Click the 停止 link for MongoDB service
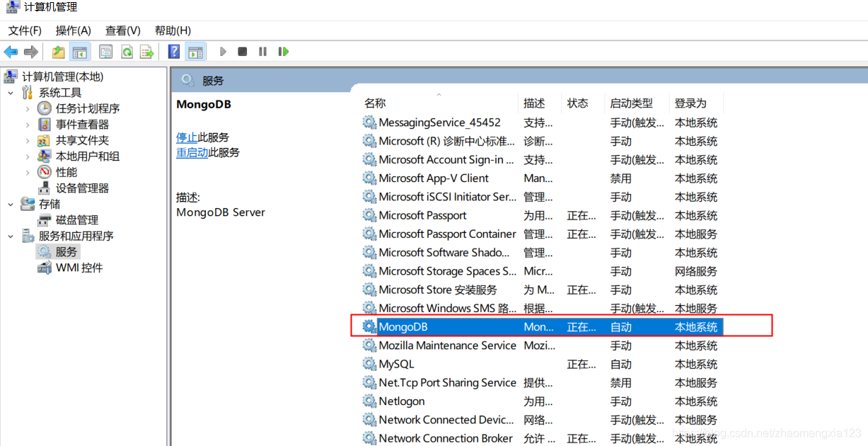The image size is (868, 446). (187, 137)
